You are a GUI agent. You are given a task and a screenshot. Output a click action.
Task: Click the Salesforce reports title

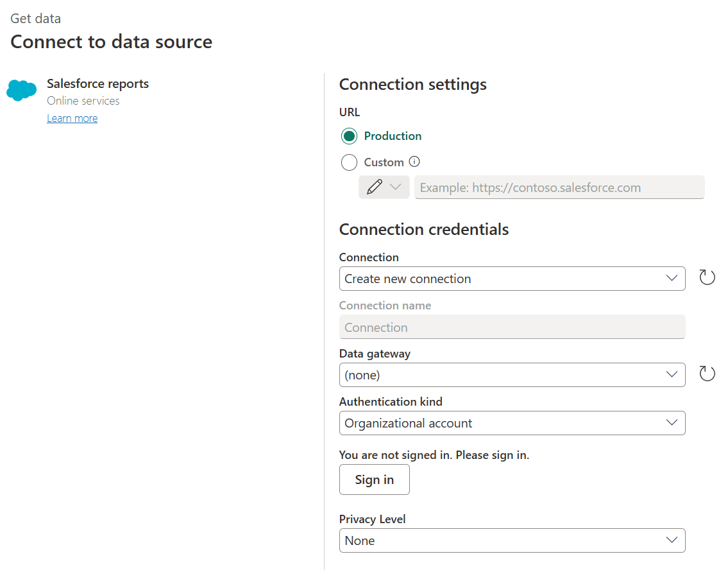(x=97, y=84)
